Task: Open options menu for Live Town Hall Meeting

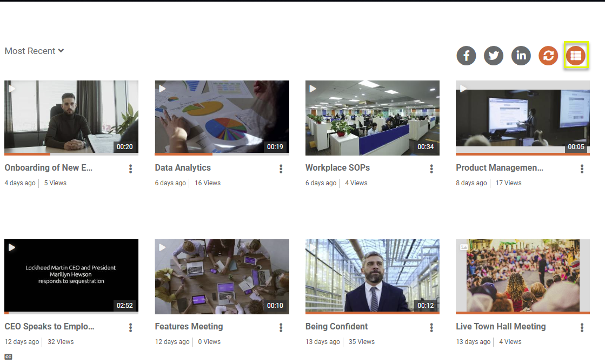Action: coord(582,328)
